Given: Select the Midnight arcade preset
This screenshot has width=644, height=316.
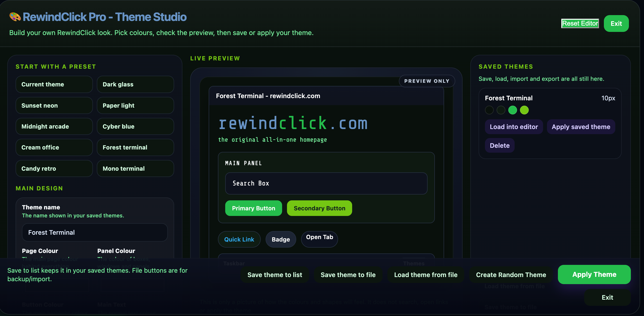Looking at the screenshot, I should tap(54, 126).
